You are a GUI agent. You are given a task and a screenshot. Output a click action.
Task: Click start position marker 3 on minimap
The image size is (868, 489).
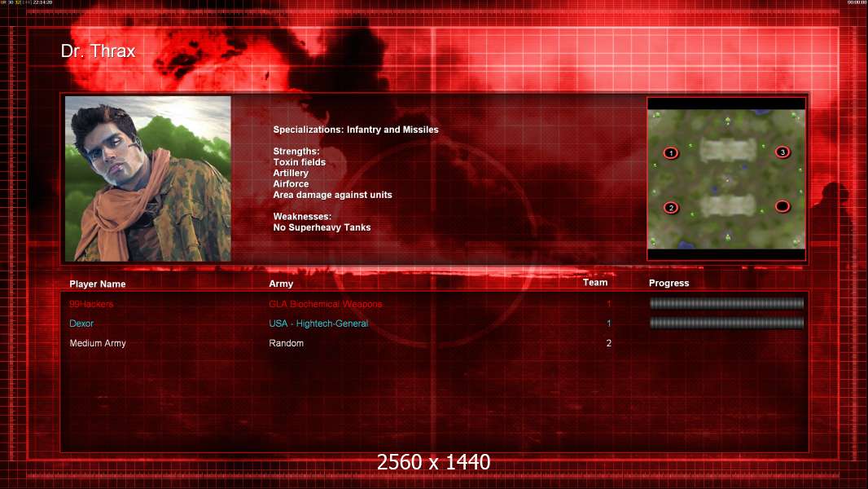(x=783, y=152)
